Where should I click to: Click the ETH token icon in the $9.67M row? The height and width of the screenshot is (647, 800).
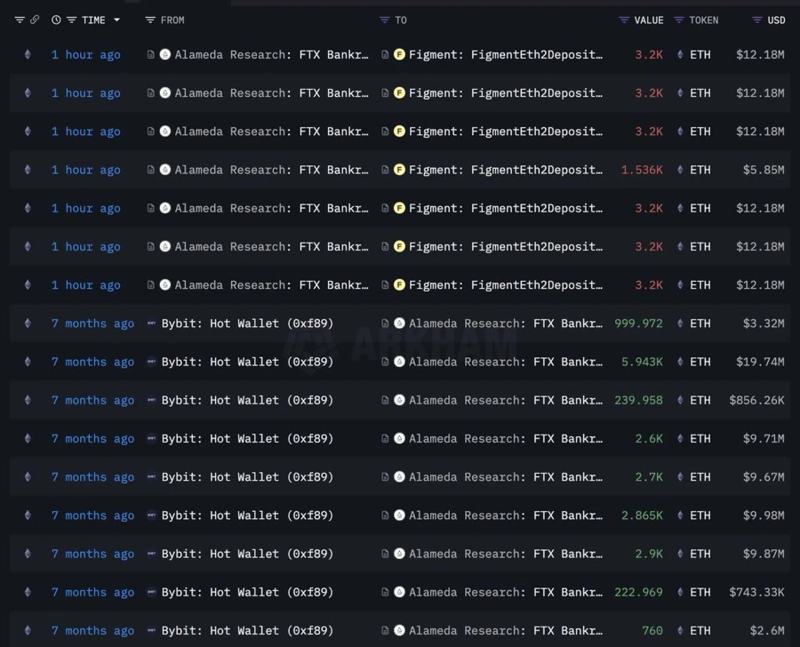point(681,477)
